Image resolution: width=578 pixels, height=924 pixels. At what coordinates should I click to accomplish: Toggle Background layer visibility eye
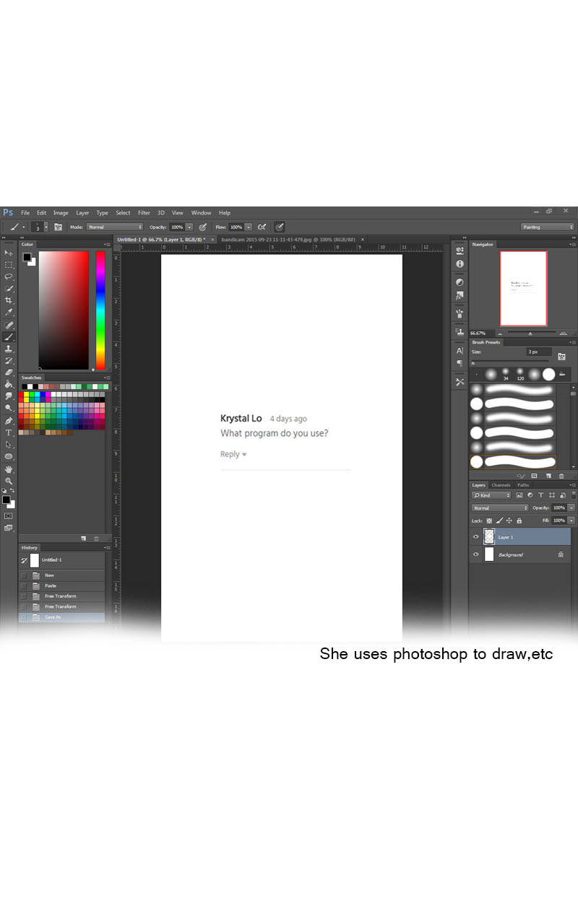475,554
